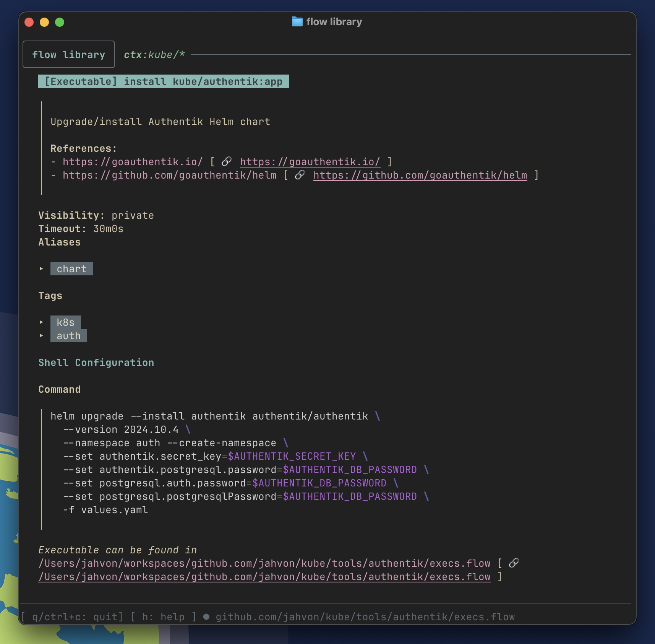Viewport: 655px width, 644px height.
Task: Click the ctx:kube/* context label
Action: pos(154,55)
